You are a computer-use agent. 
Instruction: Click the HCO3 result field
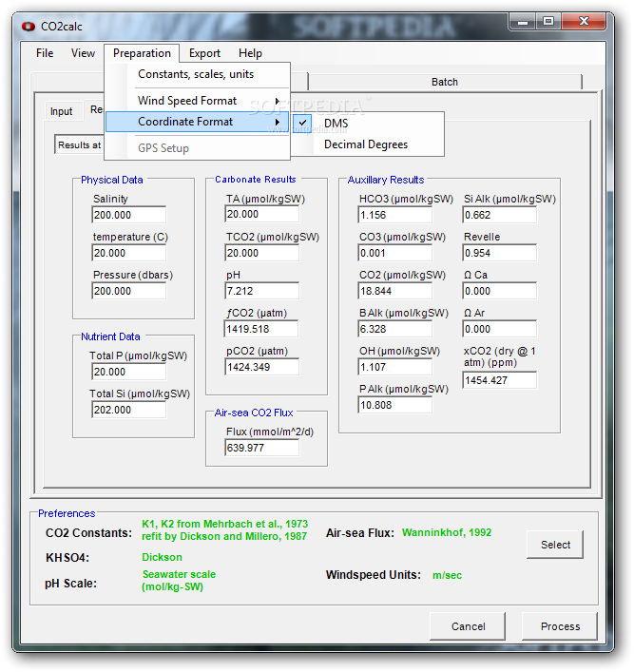point(395,215)
